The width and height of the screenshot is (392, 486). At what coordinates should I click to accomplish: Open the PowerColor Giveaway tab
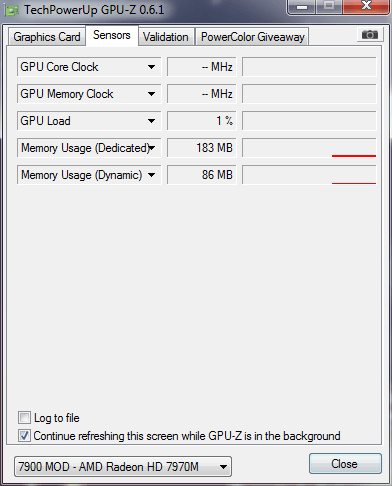(253, 37)
